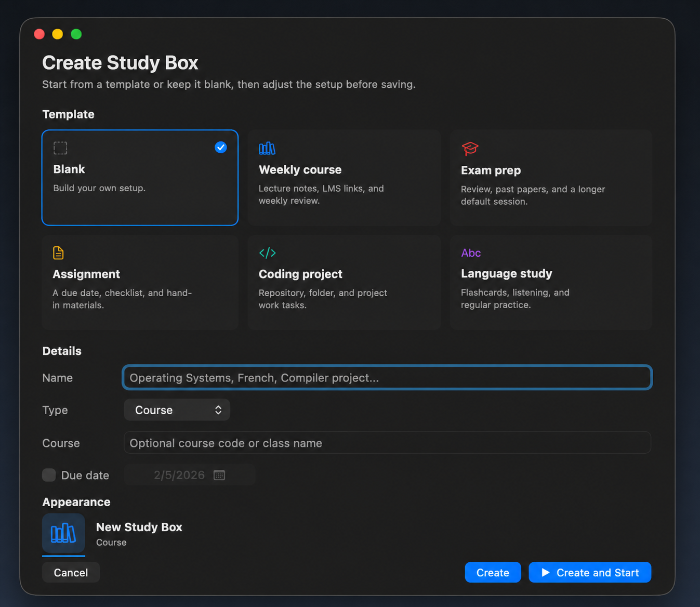This screenshot has width=700, height=607.
Task: Enable the Due date checkbox
Action: [49, 475]
